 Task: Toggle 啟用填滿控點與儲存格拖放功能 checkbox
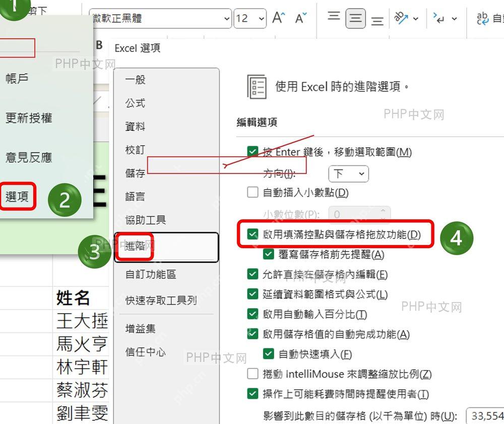pyautogui.click(x=253, y=234)
